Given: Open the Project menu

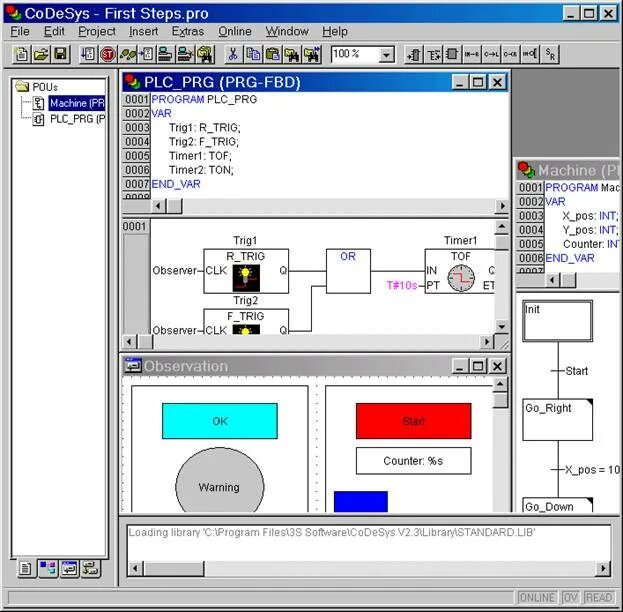Looking at the screenshot, I should click(x=97, y=31).
